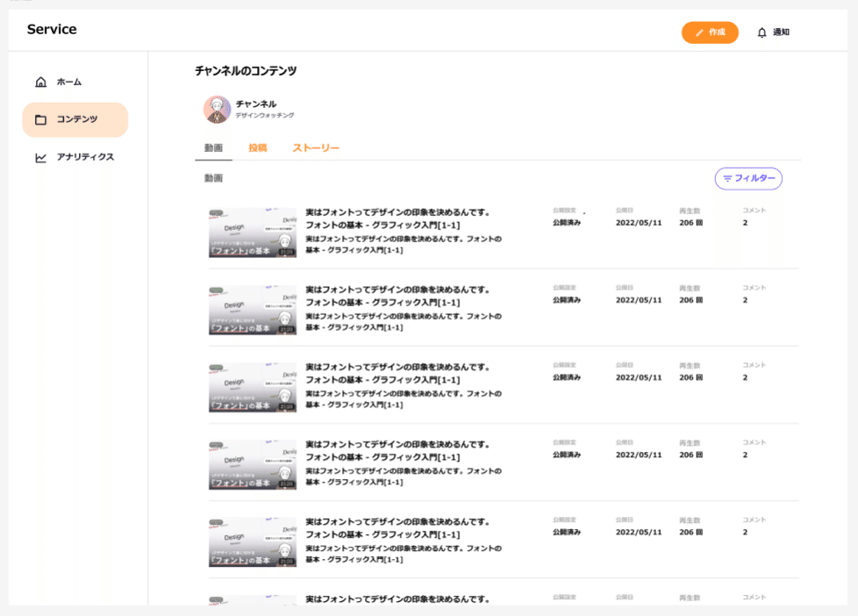Click 2022/05/11 date in first row
Screen dimensions: 858x616
point(639,223)
